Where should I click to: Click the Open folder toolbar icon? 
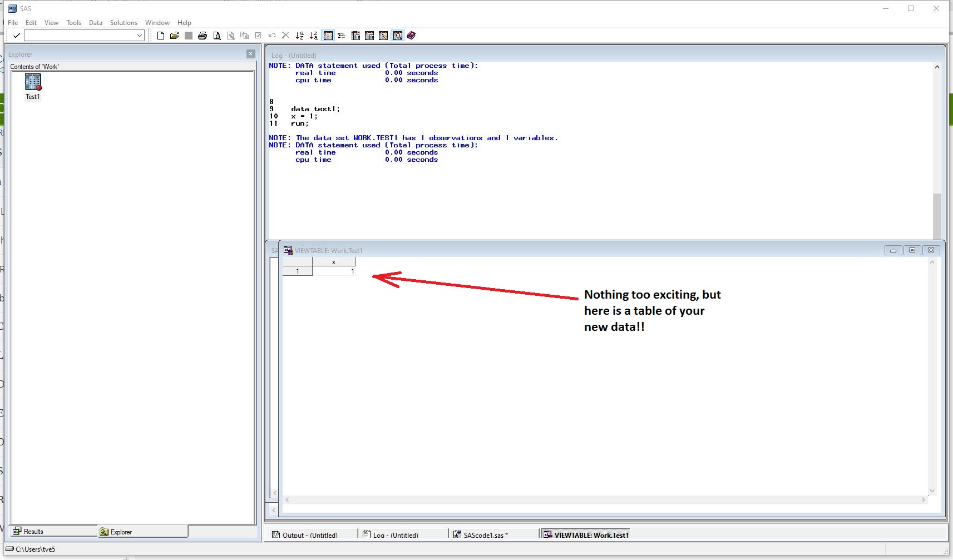pyautogui.click(x=175, y=36)
